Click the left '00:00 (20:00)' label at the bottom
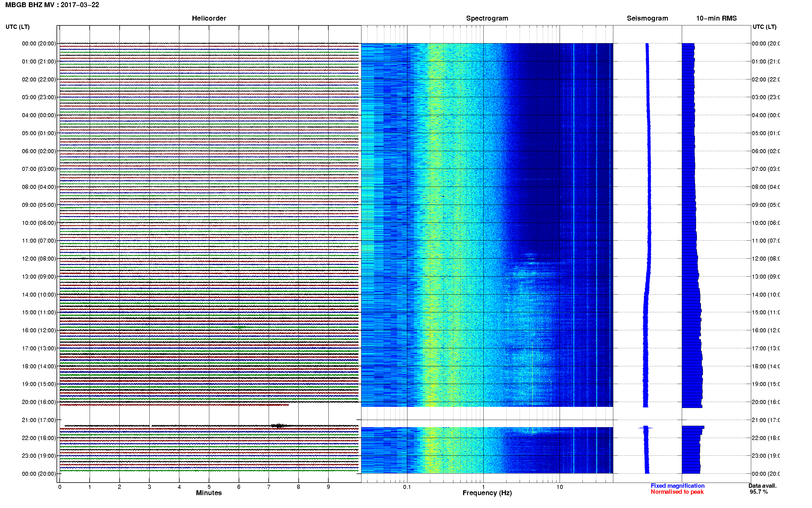This screenshot has width=812, height=508. (39, 474)
